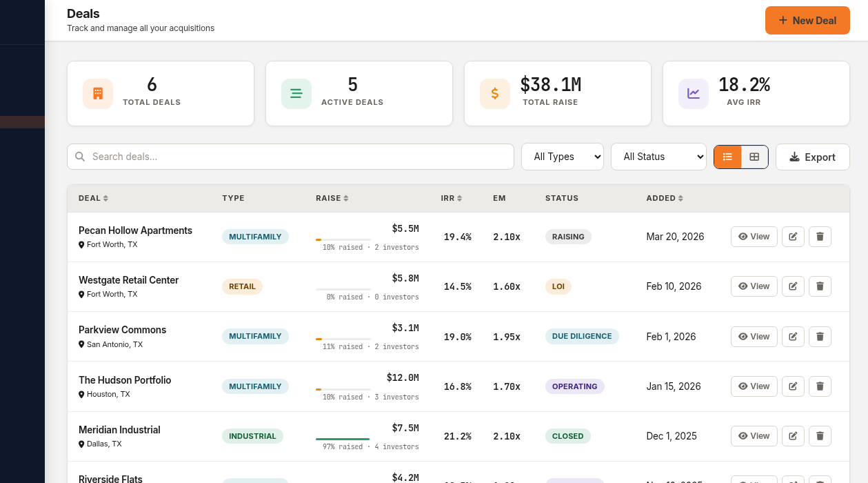The height and width of the screenshot is (483, 868).
Task: Open the All Status filter dropdown
Action: (658, 157)
